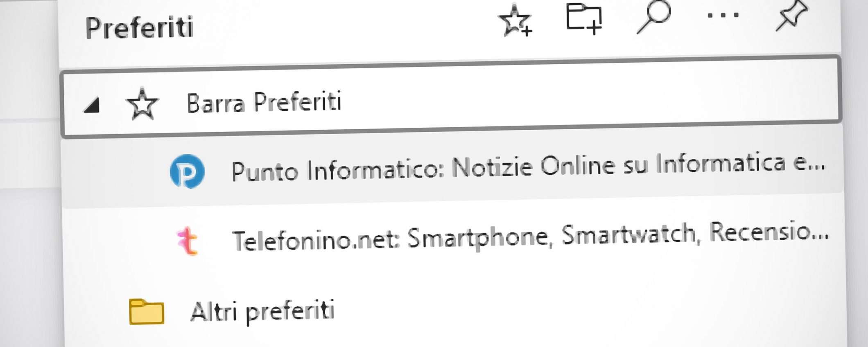Open more options three-dot menu
Image resolution: width=868 pixels, height=347 pixels.
[723, 16]
